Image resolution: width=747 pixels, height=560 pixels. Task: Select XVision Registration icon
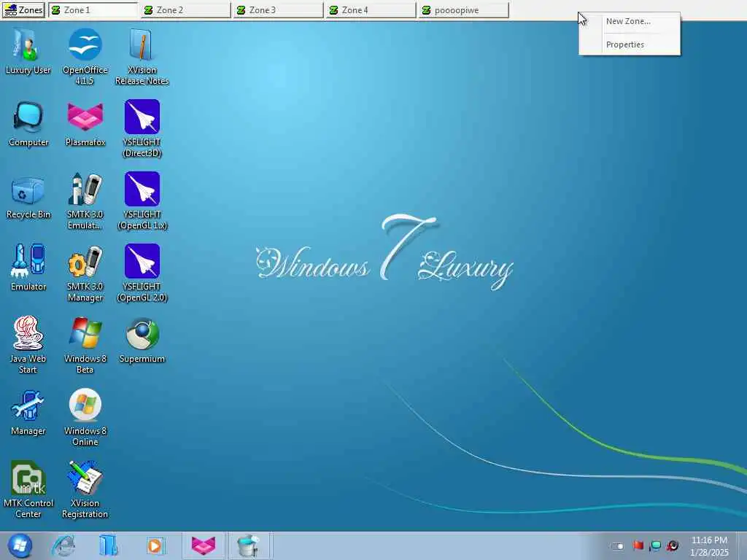pos(85,489)
